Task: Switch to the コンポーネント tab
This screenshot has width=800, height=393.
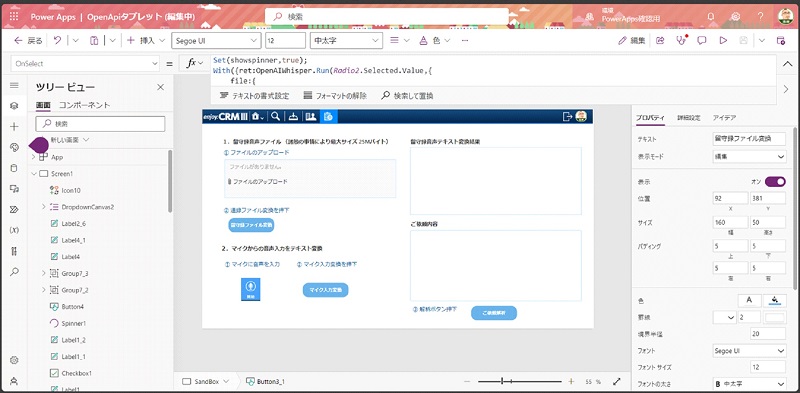Action: [x=85, y=105]
